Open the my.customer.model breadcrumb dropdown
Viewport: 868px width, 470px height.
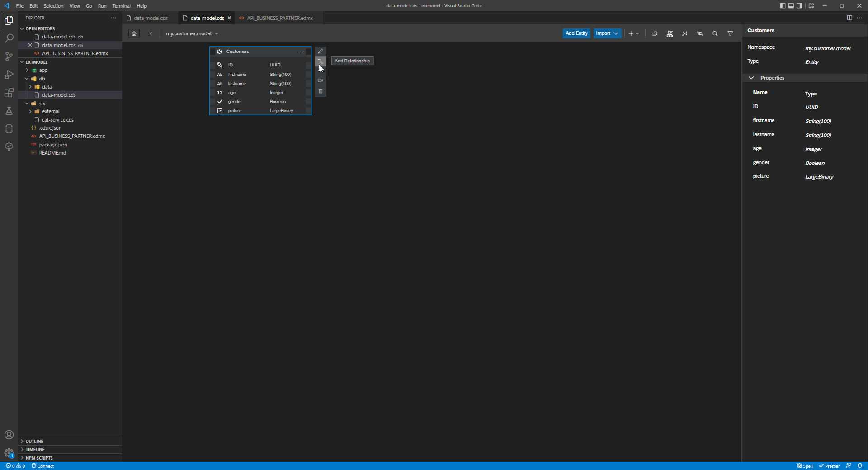pos(217,33)
